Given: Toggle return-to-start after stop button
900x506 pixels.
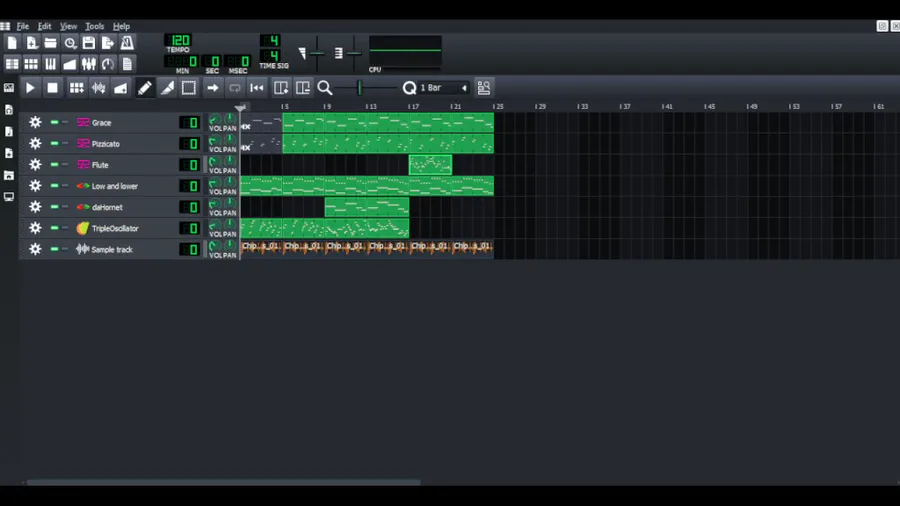Looking at the screenshot, I should [257, 88].
